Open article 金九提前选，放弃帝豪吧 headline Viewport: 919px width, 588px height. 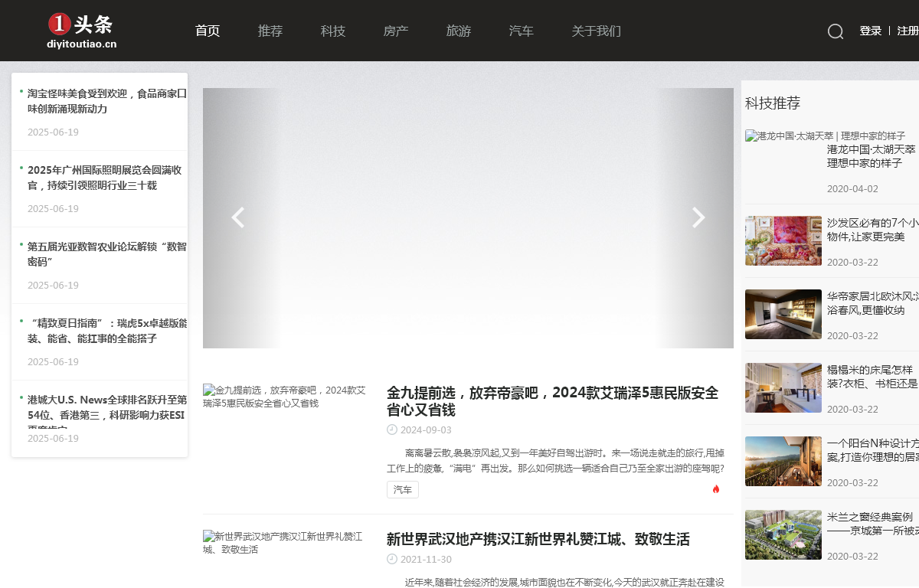[x=553, y=401]
